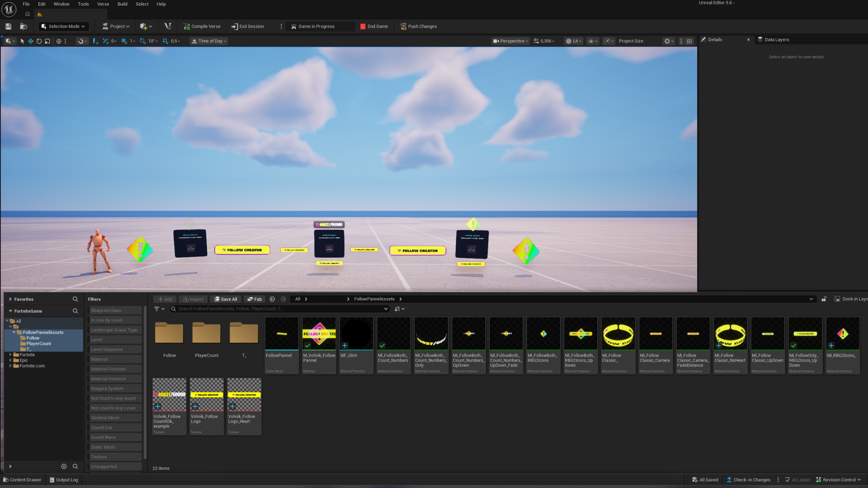
Task: Toggle the Texture filter
Action: tap(114, 457)
